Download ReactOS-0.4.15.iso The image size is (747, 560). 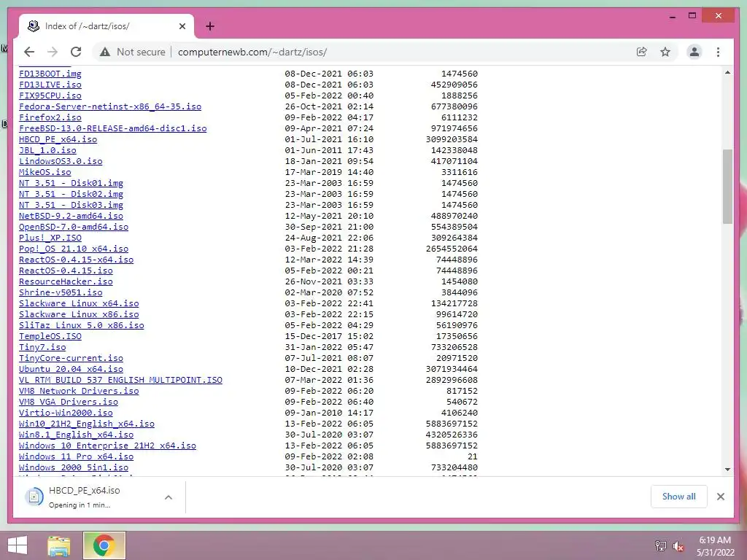click(66, 271)
